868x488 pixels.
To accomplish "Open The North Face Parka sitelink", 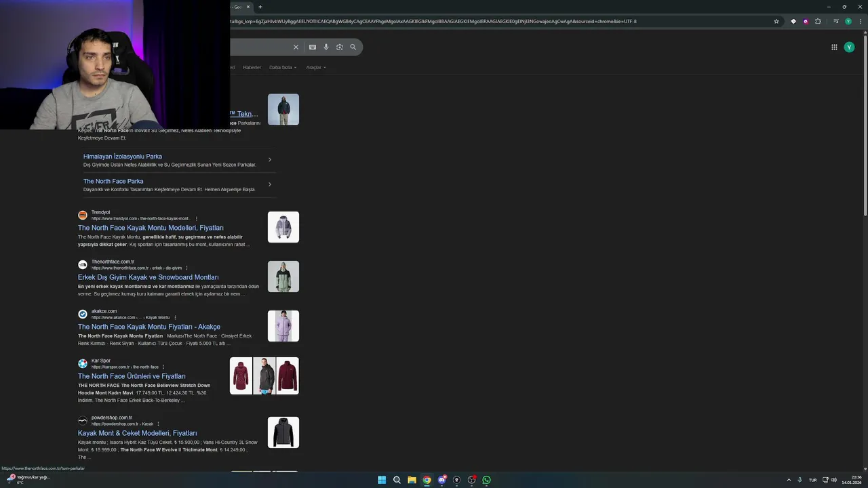I will tap(113, 181).
